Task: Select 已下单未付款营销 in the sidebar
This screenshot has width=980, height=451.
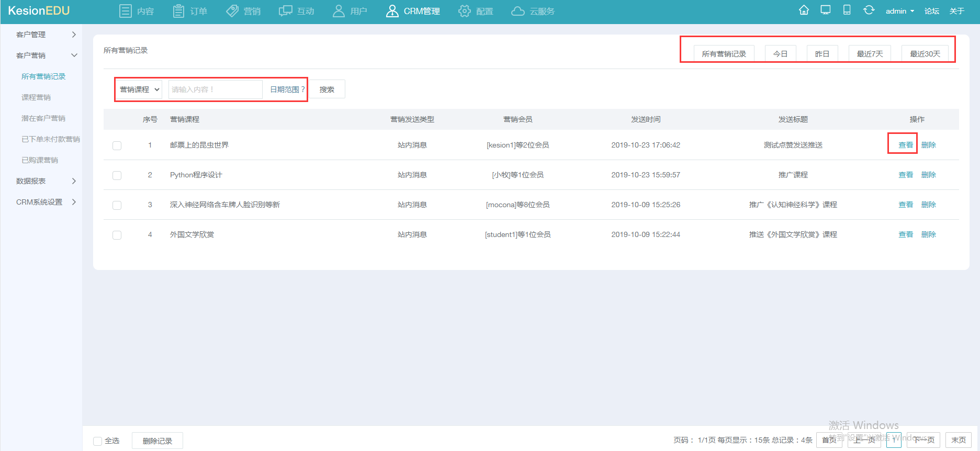Action: coord(51,139)
